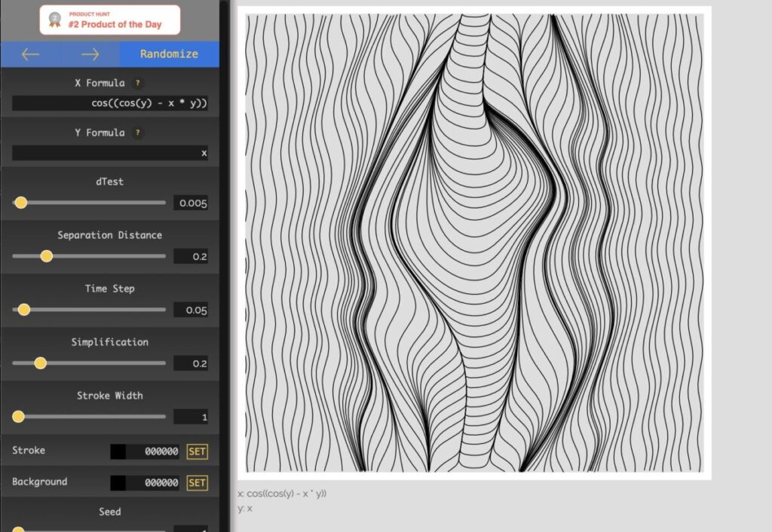
Task: Click the dTest slider handle
Action: pyautogui.click(x=20, y=203)
